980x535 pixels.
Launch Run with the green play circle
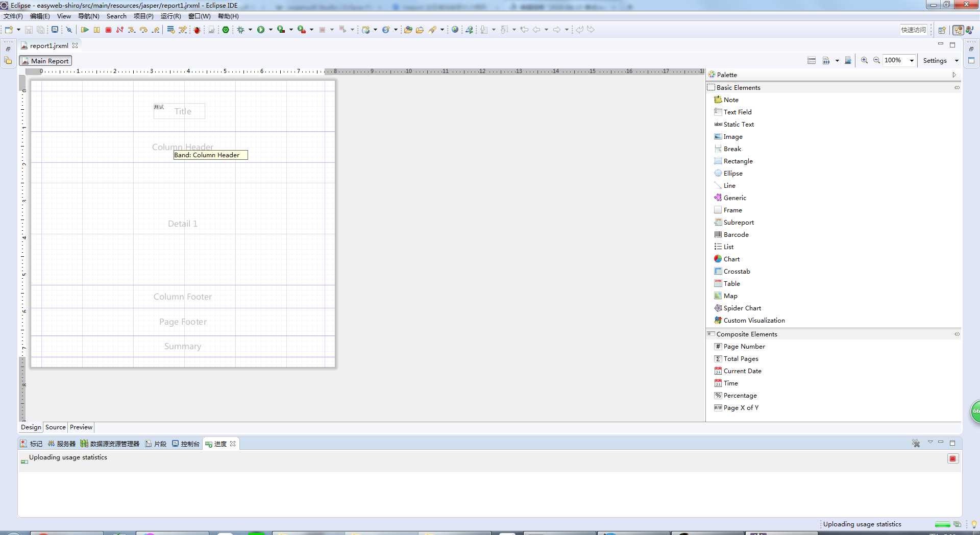261,30
